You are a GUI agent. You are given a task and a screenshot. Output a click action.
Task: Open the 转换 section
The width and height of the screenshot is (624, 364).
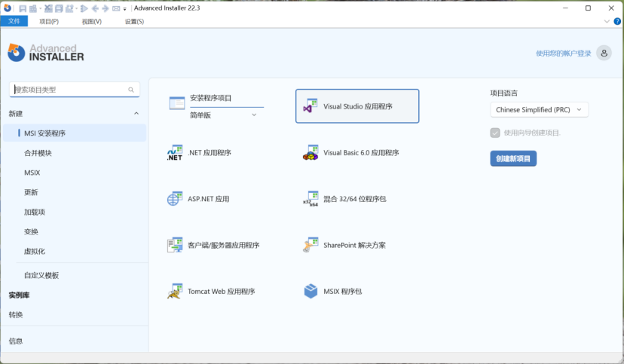[16, 315]
